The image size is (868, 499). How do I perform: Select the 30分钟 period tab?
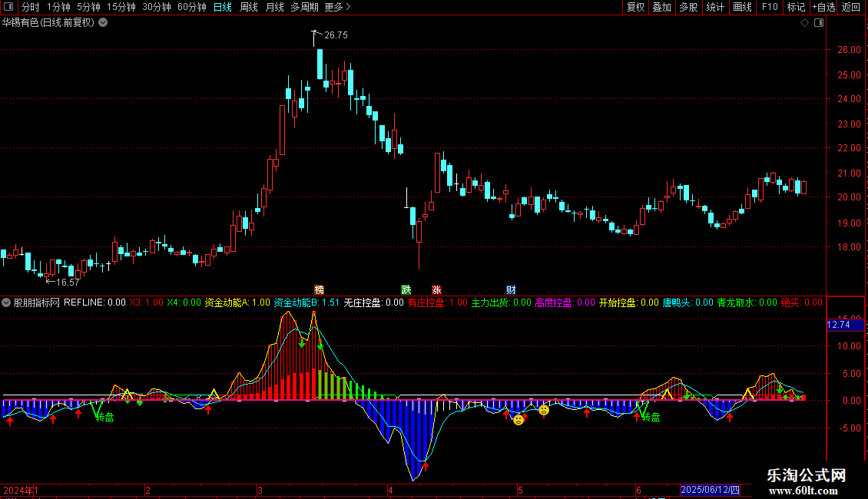point(157,7)
